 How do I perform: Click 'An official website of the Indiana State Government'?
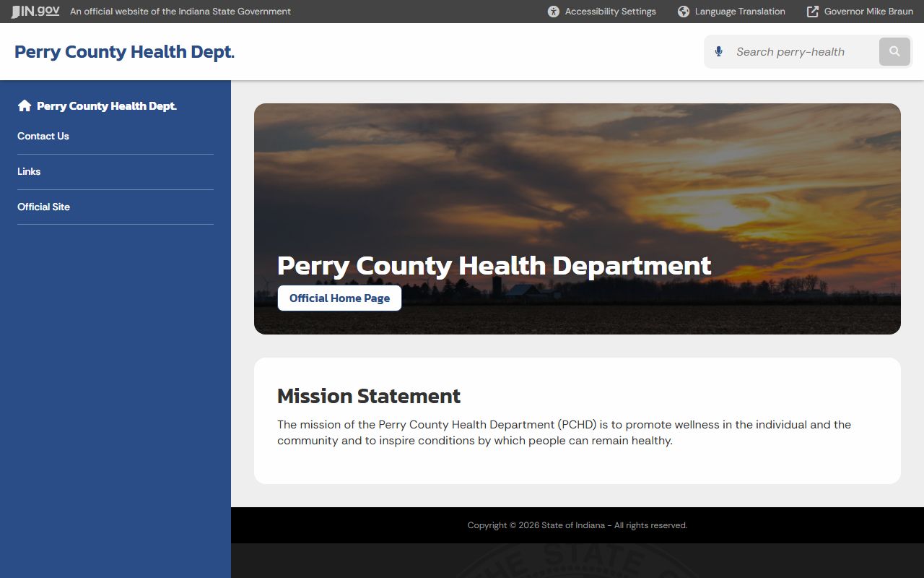coord(180,12)
